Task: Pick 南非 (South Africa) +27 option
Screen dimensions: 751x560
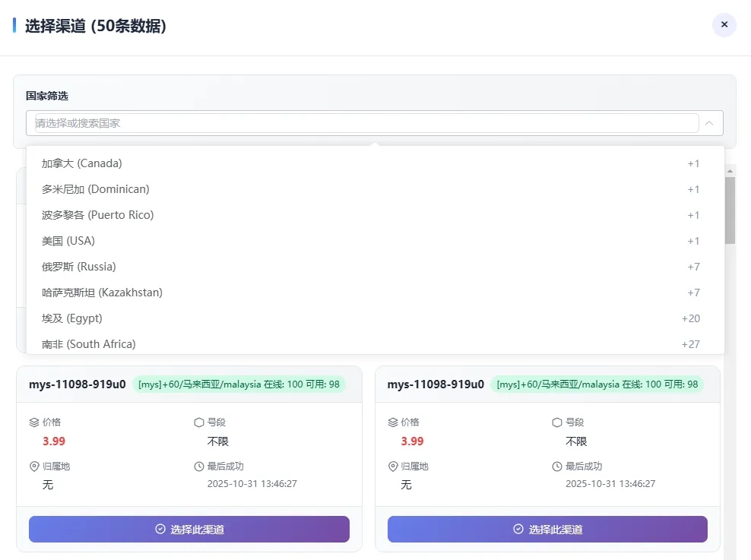Action: pyautogui.click(x=89, y=343)
